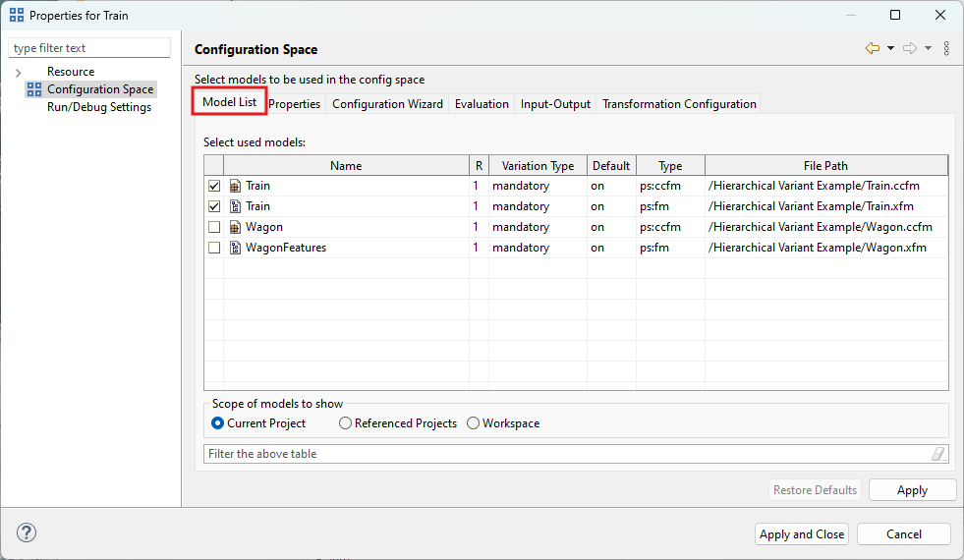Select the Workspace scope radio button
Image resolution: width=964 pixels, height=560 pixels.
[474, 423]
